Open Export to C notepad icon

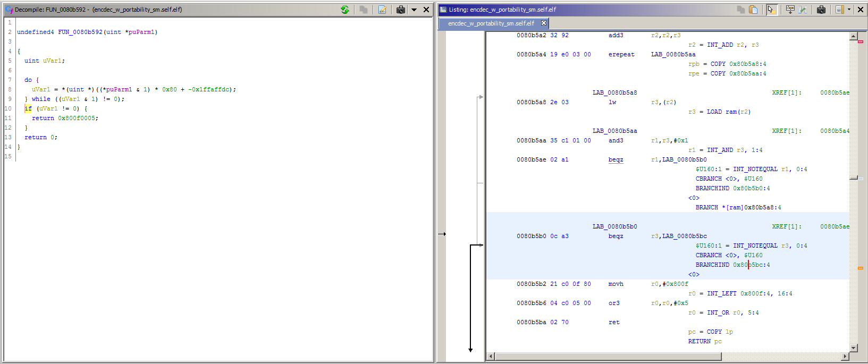tap(382, 10)
